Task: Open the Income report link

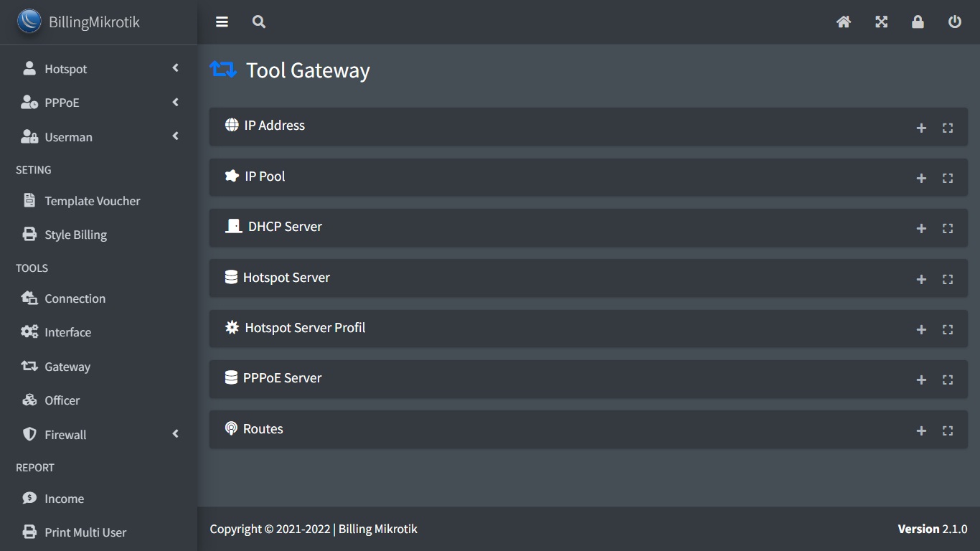Action: [x=64, y=499]
